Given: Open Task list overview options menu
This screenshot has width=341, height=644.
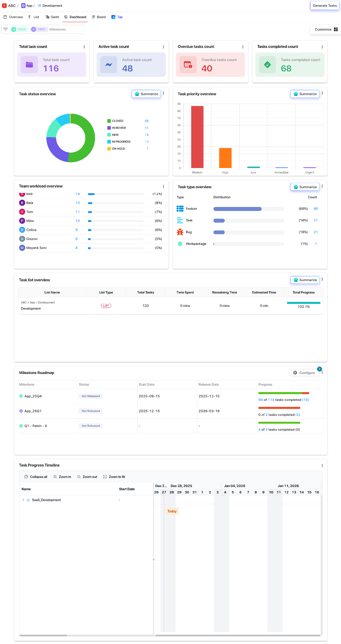Looking at the screenshot, I should [322, 279].
